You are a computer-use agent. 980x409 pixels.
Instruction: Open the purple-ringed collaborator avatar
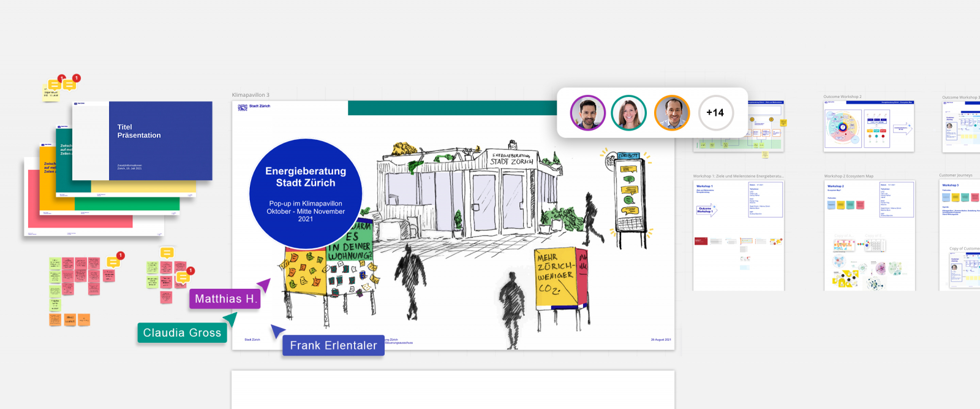[x=588, y=113]
